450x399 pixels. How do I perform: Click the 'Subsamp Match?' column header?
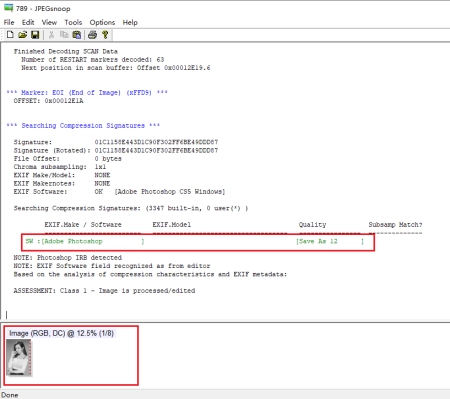click(395, 225)
